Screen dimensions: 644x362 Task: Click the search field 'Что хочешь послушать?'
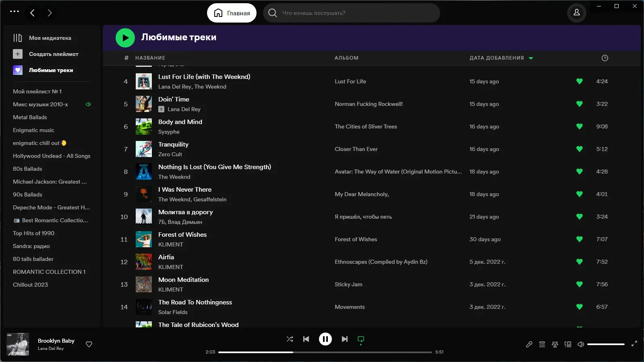[x=352, y=13]
